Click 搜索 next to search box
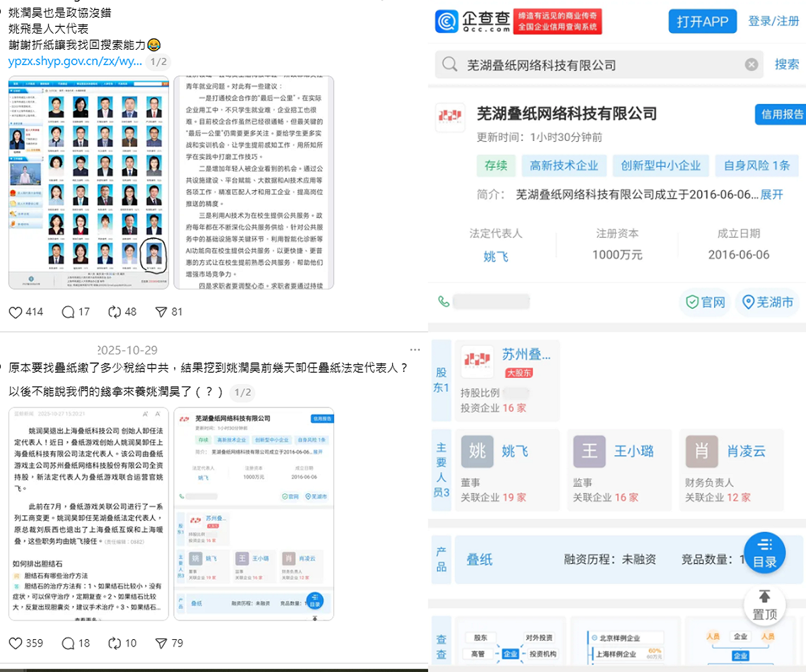 point(787,64)
